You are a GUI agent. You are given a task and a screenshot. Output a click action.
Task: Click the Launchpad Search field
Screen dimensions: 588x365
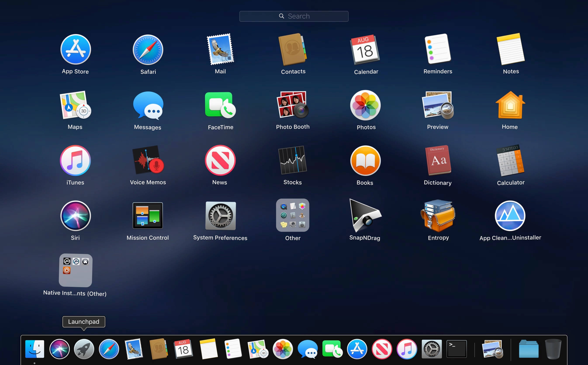294,16
